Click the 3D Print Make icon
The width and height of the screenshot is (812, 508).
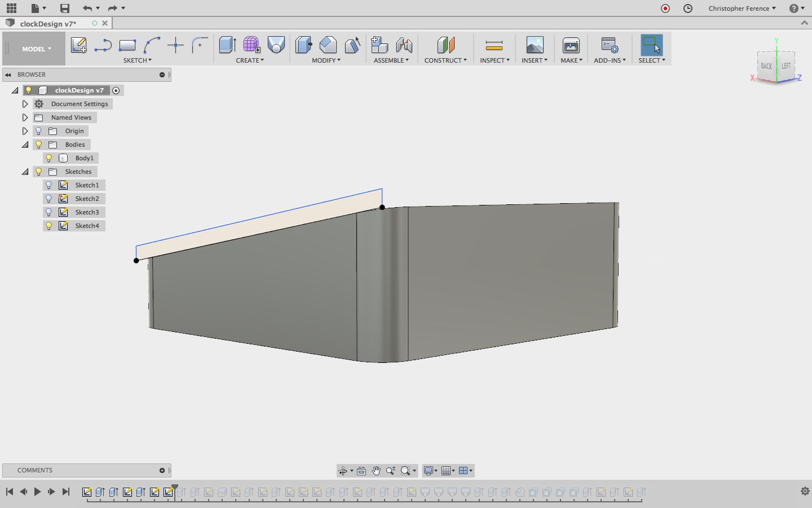(x=571, y=45)
